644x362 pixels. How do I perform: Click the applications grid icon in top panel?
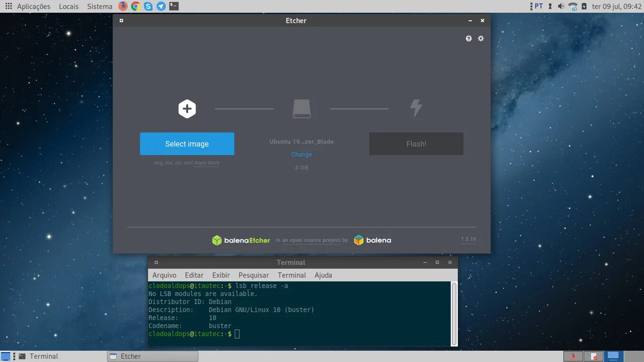coord(8,6)
